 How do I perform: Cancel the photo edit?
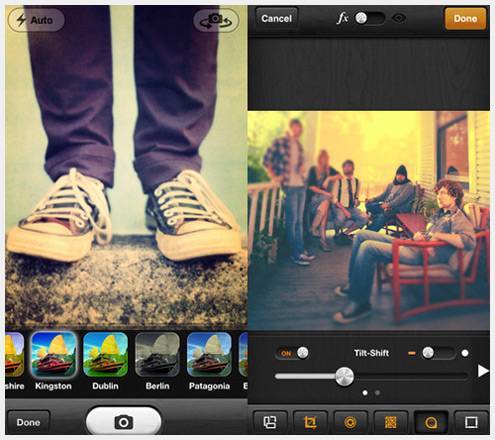(x=277, y=19)
